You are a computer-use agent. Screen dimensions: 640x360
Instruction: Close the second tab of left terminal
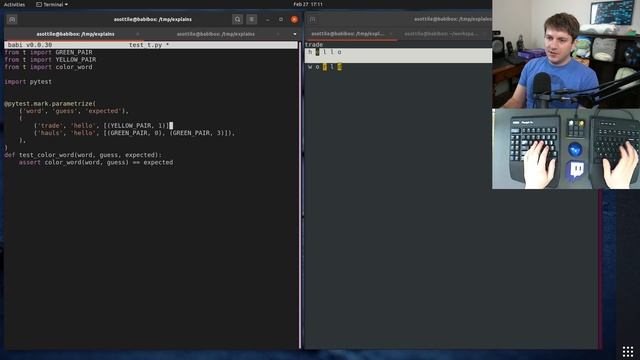pos(278,34)
